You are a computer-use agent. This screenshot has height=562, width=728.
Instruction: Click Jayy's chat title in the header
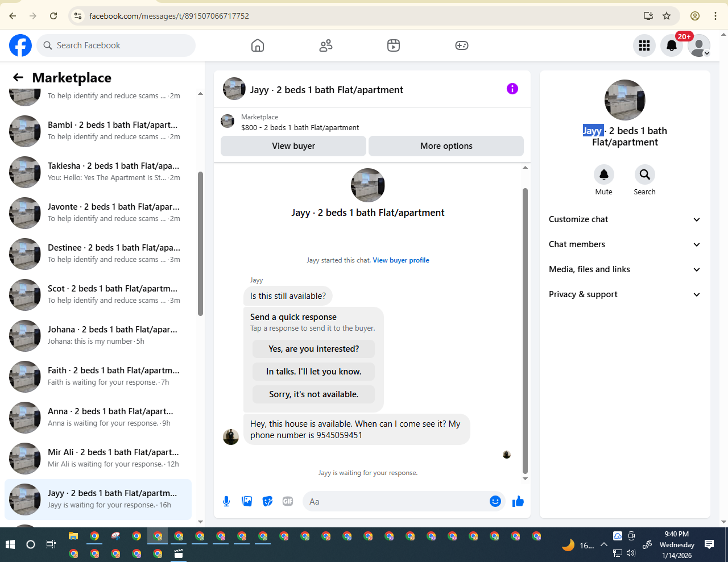click(x=326, y=90)
